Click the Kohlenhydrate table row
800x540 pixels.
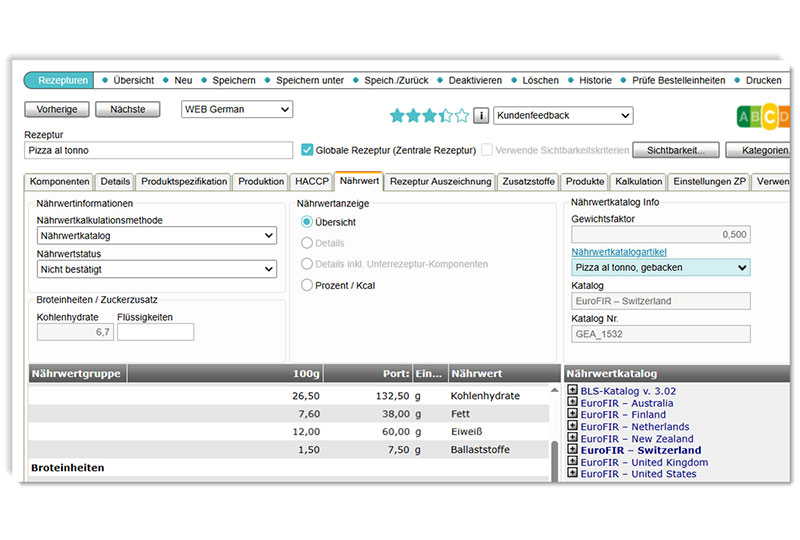coord(289,396)
